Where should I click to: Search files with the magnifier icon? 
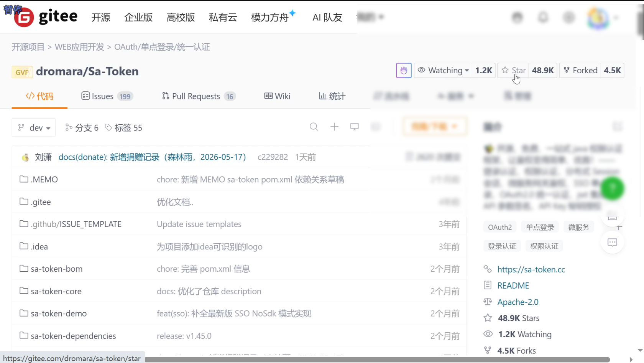[314, 127]
